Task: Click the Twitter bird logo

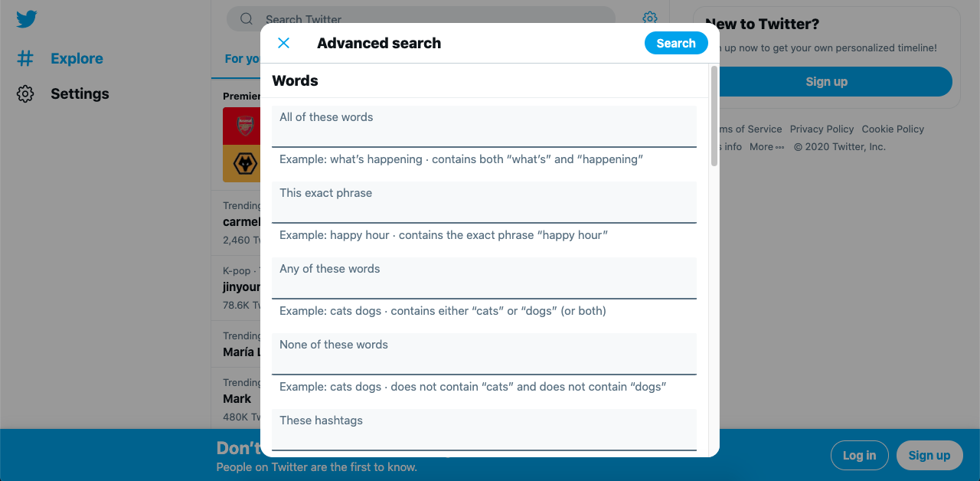Action: click(27, 19)
